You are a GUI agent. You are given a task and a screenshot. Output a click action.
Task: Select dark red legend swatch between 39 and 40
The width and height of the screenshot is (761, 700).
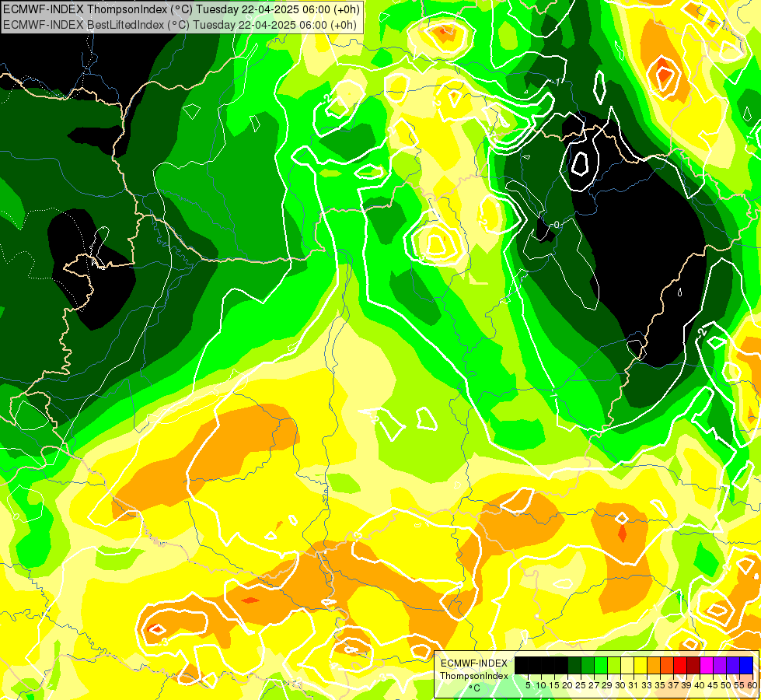693,665
